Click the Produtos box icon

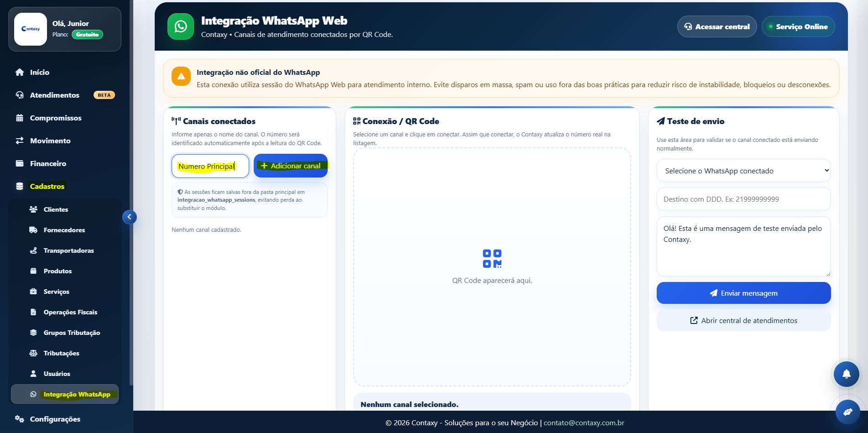[33, 271]
